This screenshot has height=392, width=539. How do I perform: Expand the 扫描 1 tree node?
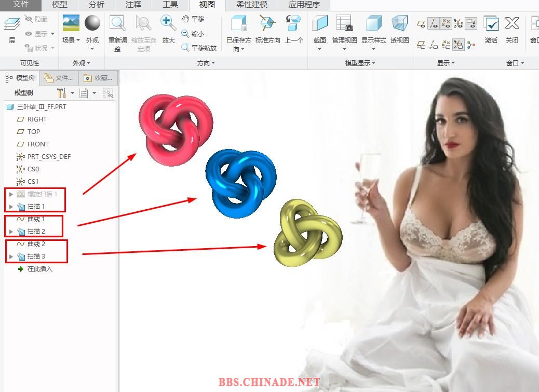tap(11, 207)
